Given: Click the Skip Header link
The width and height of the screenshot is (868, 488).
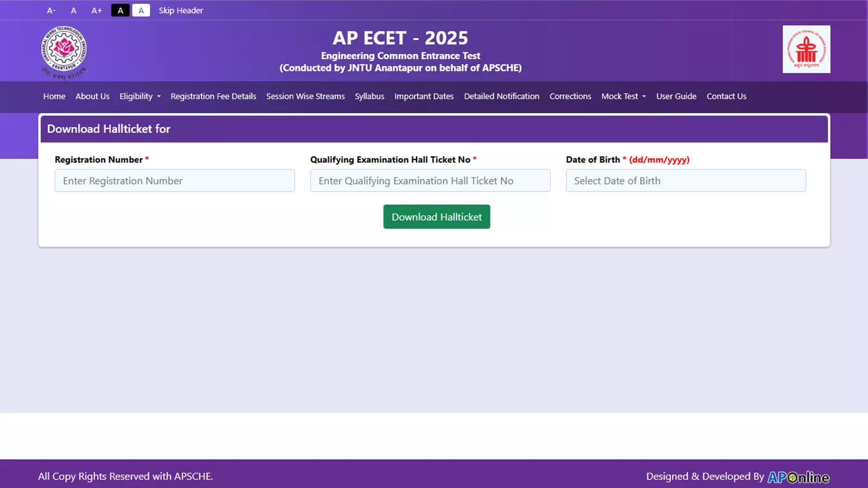Looking at the screenshot, I should pos(180,10).
